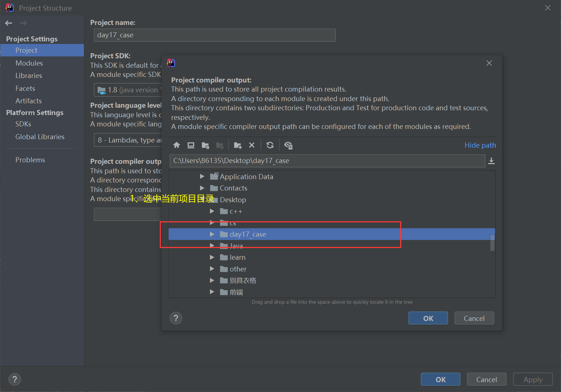The height and width of the screenshot is (392, 561).
Task: Go to the Home directory icon
Action: click(x=177, y=145)
